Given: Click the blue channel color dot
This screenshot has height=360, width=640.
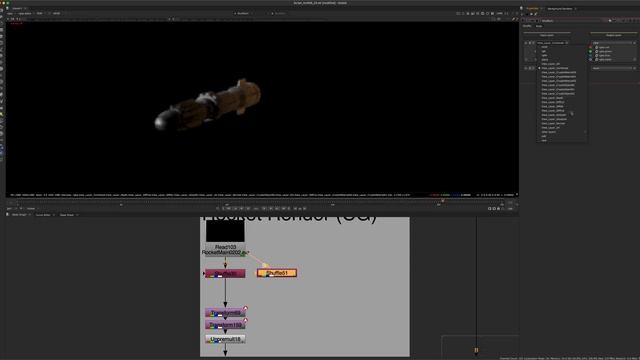Looking at the screenshot, I should [x=591, y=56].
